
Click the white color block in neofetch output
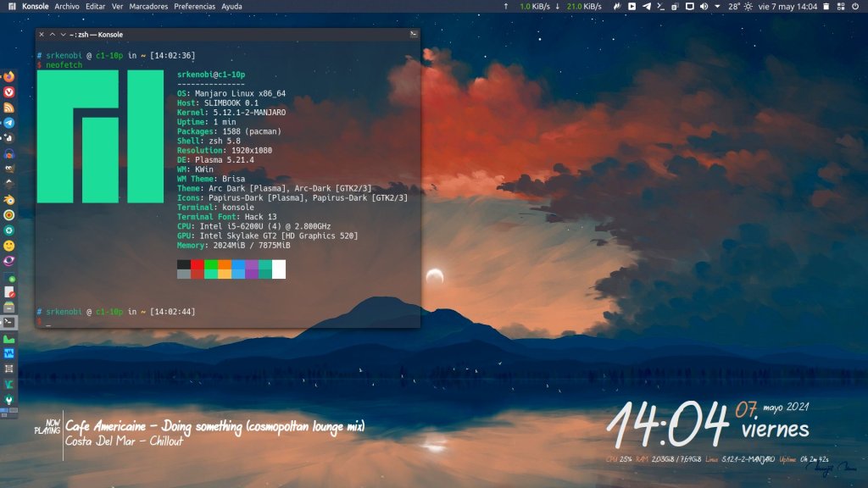tap(279, 269)
